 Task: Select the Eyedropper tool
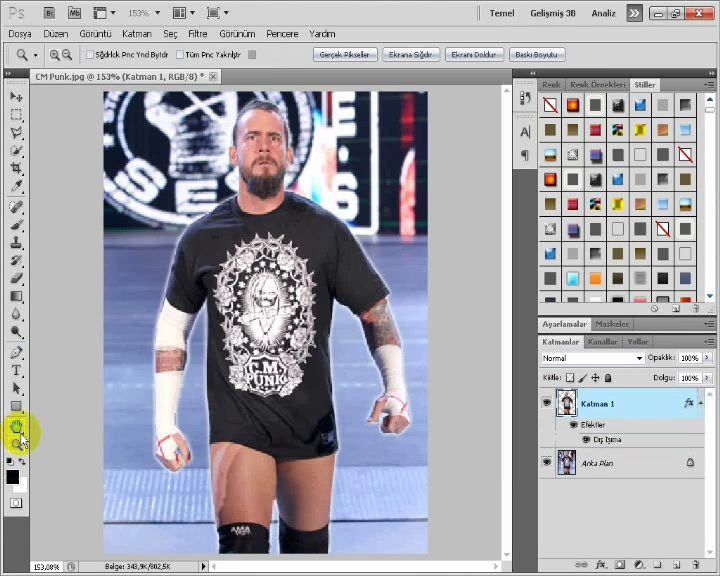click(16, 186)
